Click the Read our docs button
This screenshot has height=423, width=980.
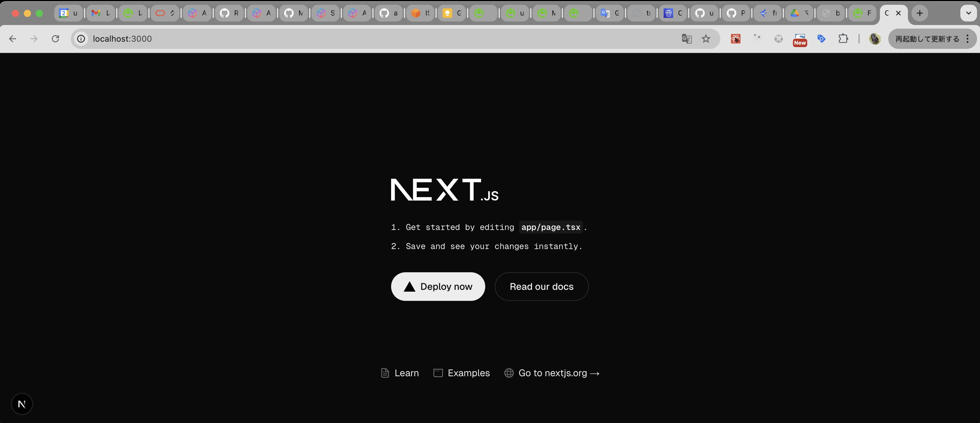541,287
